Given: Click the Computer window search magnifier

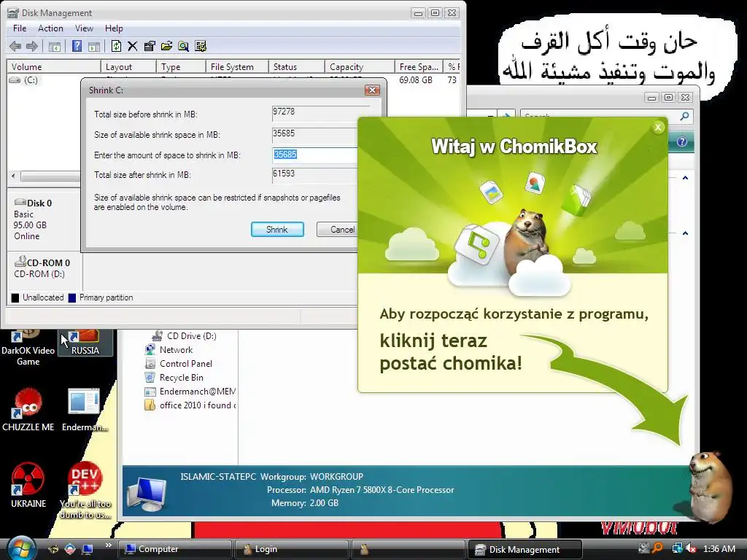Looking at the screenshot, I should pos(684,116).
